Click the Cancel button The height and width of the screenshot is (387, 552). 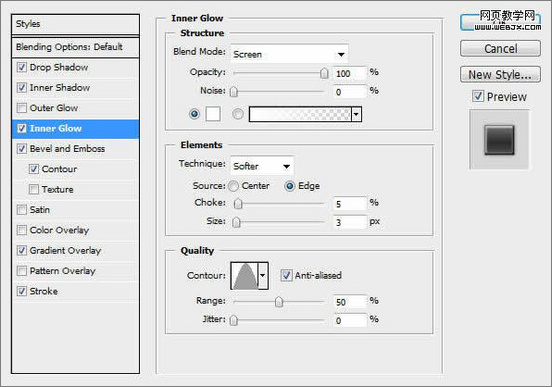click(500, 49)
